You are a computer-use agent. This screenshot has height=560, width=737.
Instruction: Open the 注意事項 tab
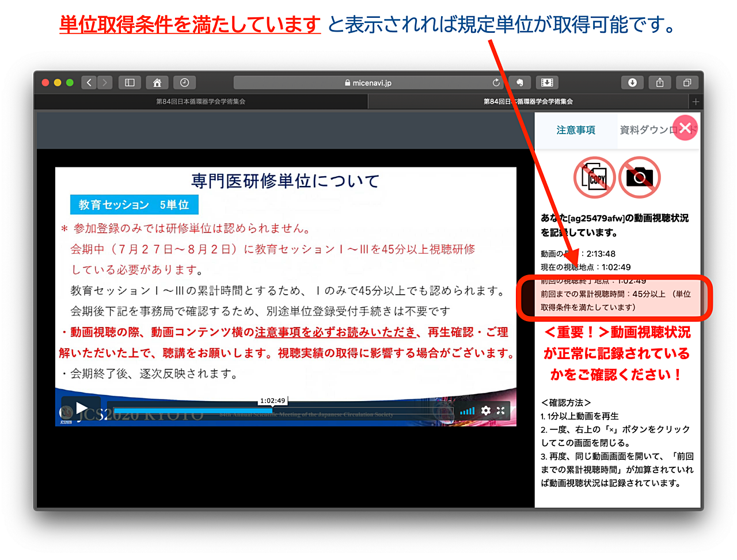point(576,130)
